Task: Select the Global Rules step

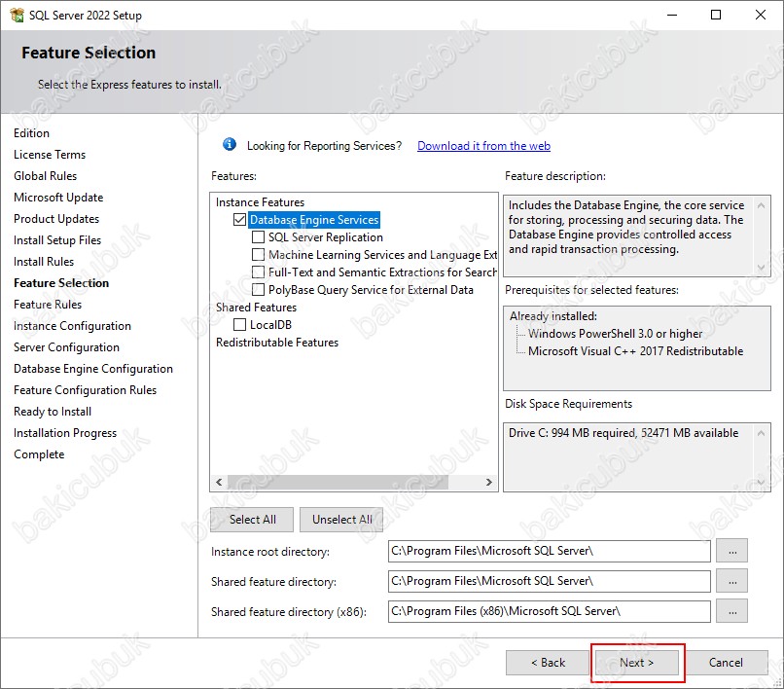Action: point(45,176)
